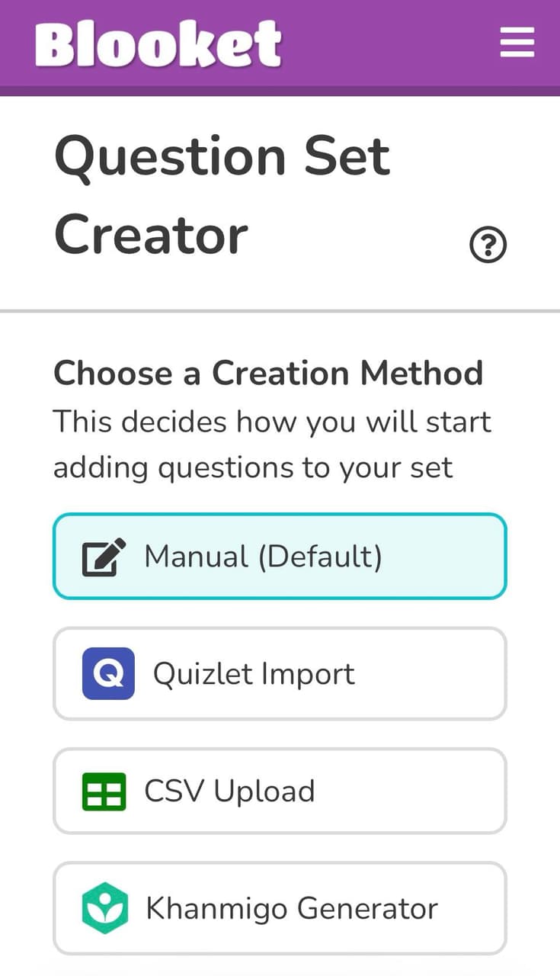Click the "CSV Upload" label text
The height and width of the screenshot is (976, 560).
(229, 791)
